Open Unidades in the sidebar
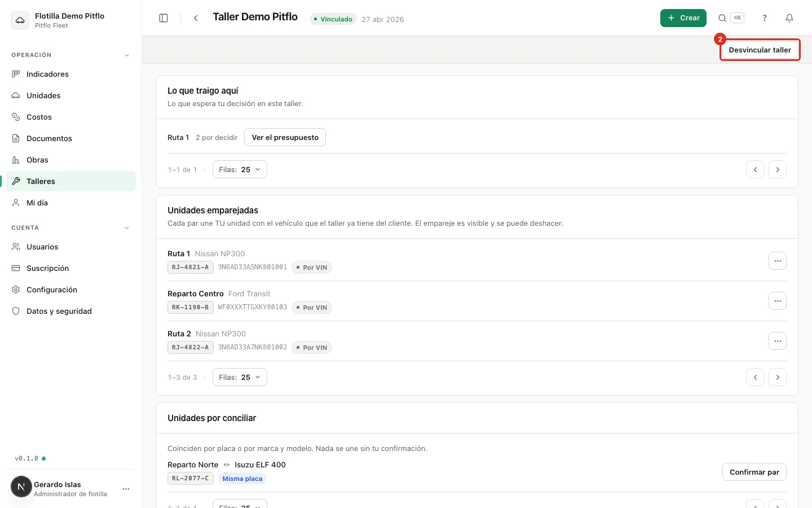The width and height of the screenshot is (812, 508). (x=71, y=95)
